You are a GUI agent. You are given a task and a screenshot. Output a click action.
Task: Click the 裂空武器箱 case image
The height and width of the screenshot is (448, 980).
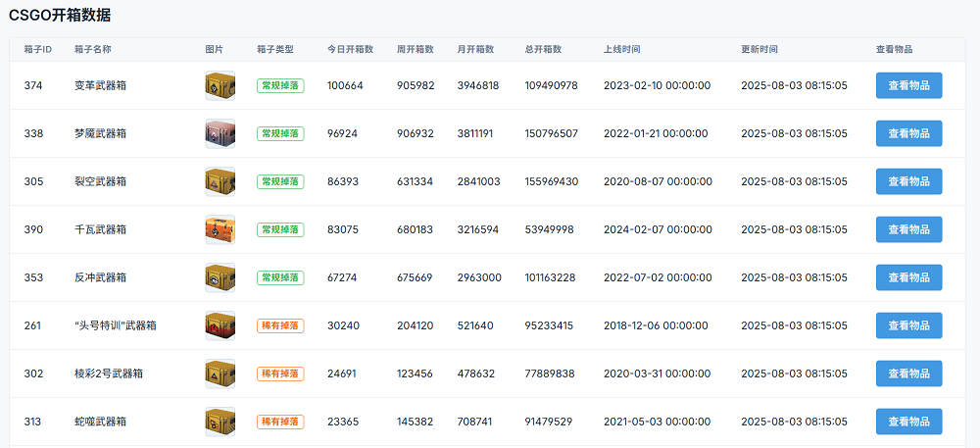220,181
